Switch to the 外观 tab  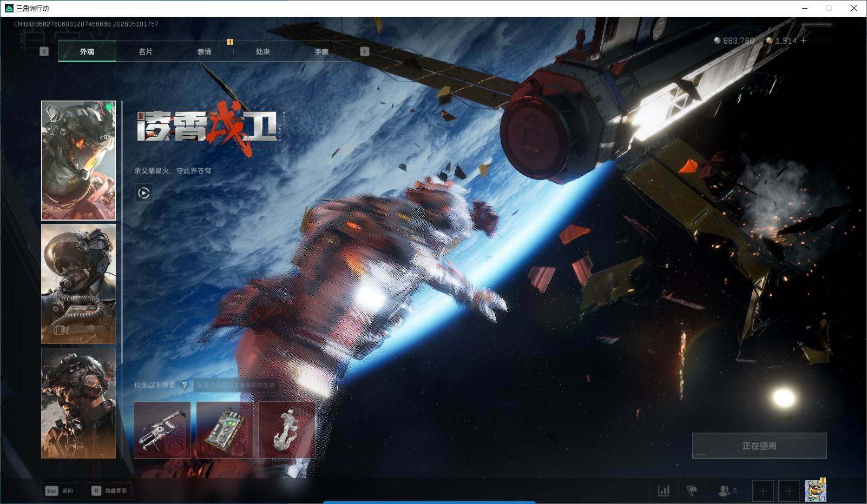point(87,51)
